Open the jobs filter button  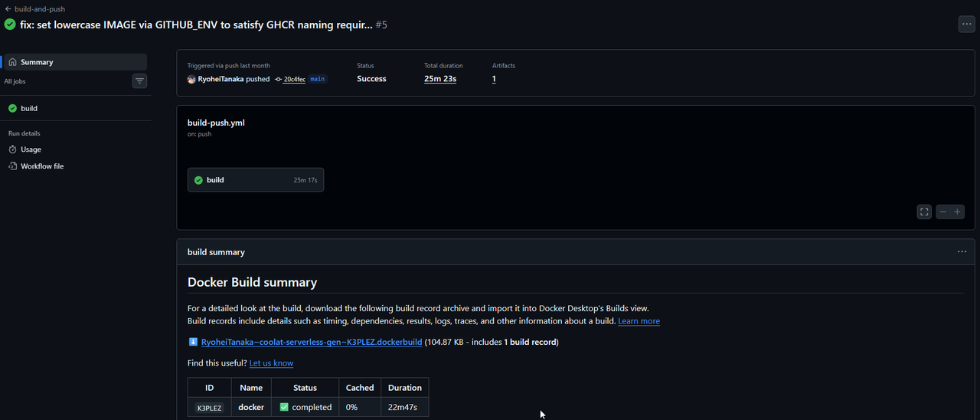coord(139,80)
